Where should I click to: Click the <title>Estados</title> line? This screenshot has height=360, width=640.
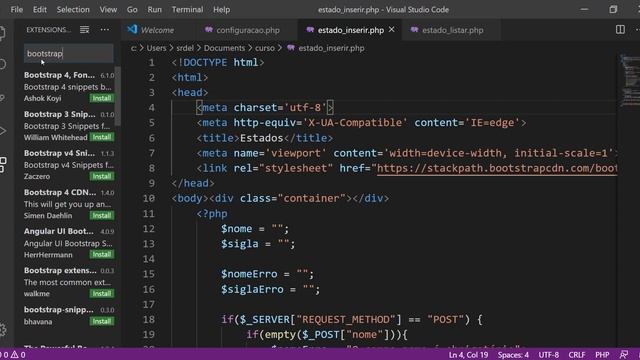(264, 138)
